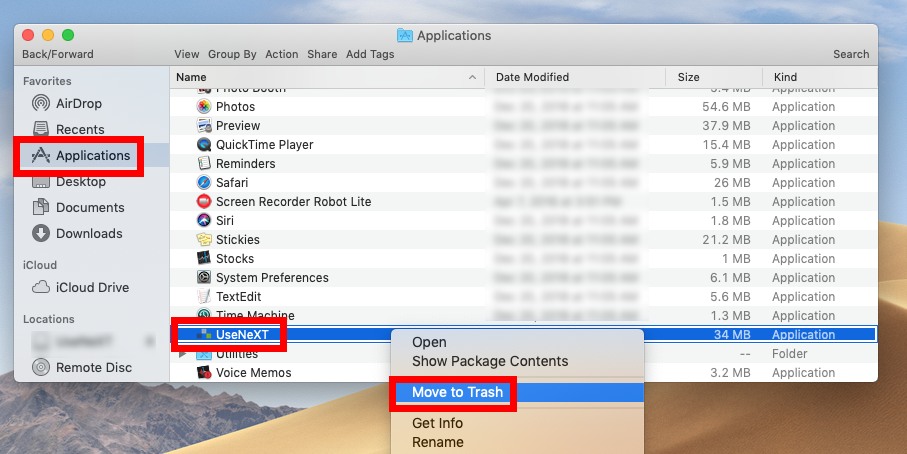Screen dimensions: 907x454
Task: Click the Applications sidebar icon
Action: click(40, 155)
